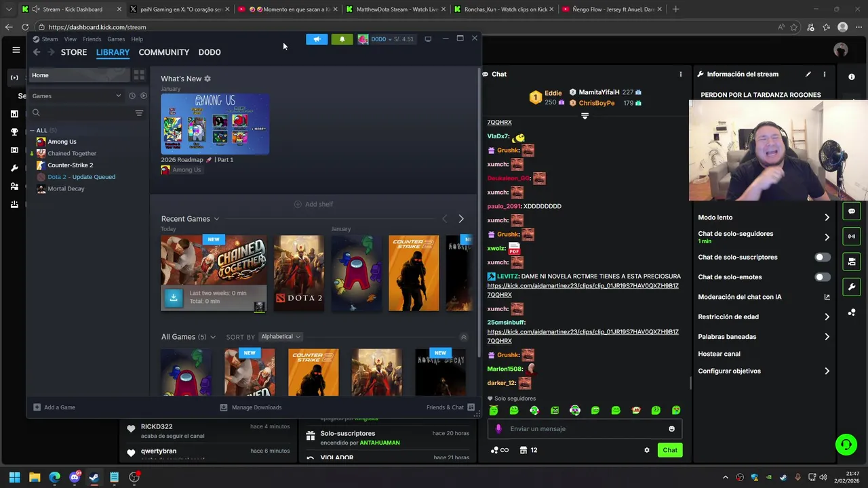Change Alphabetical sort dropdown
Viewport: 868px width, 488px height.
click(x=280, y=337)
